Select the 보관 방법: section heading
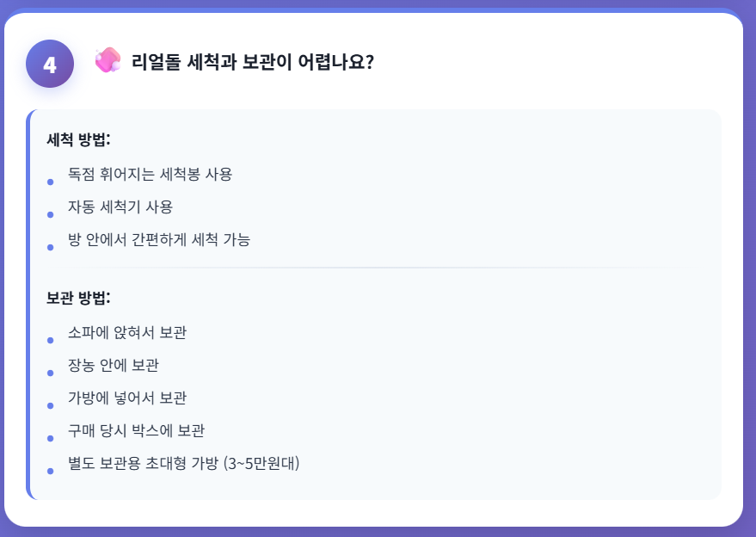The image size is (756, 537). (x=79, y=298)
